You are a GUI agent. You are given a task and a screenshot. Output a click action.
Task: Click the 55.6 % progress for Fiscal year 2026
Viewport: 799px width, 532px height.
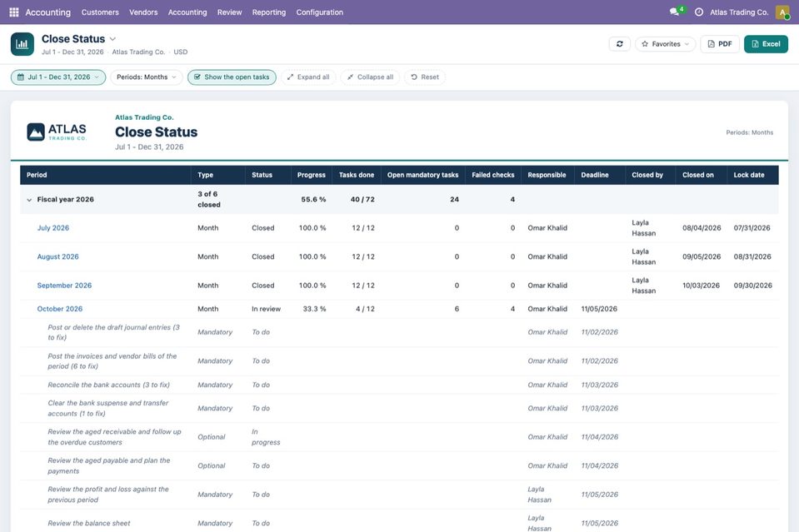tap(313, 200)
